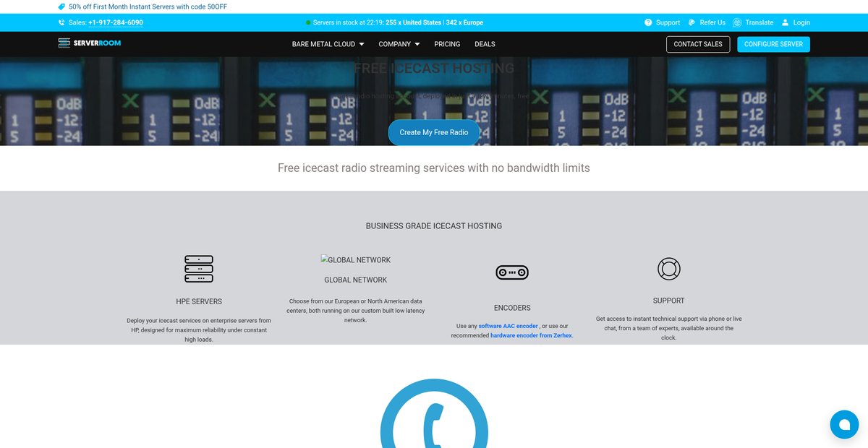Click Create My Free Radio button
This screenshot has height=448, width=868.
pyautogui.click(x=434, y=132)
